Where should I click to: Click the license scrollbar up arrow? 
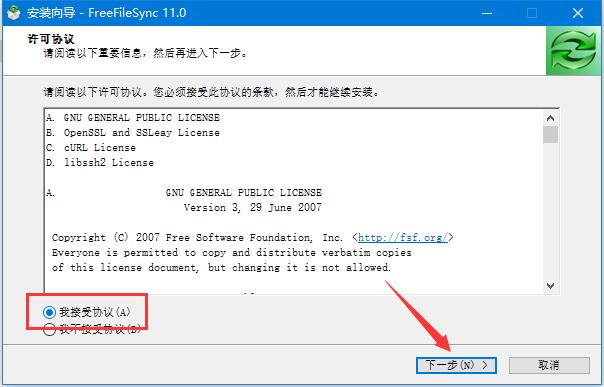tap(550, 118)
